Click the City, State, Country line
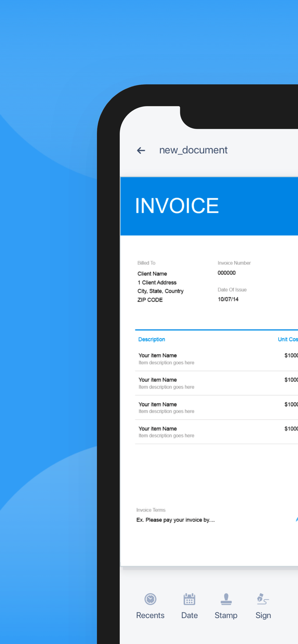Image resolution: width=298 pixels, height=644 pixels. tap(160, 291)
